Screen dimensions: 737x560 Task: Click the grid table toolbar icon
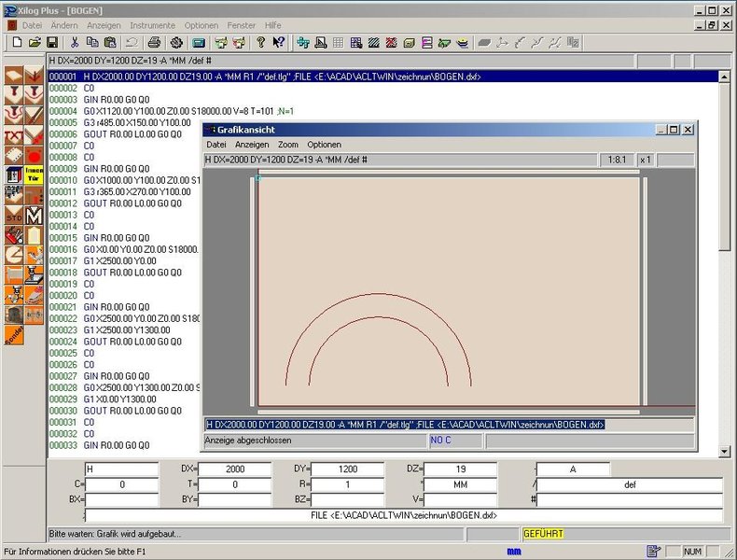click(x=338, y=43)
